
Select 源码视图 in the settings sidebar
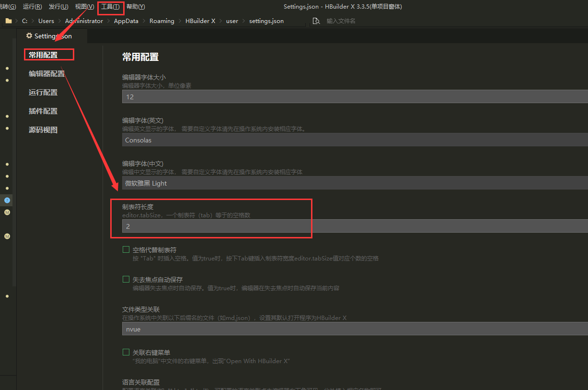43,130
